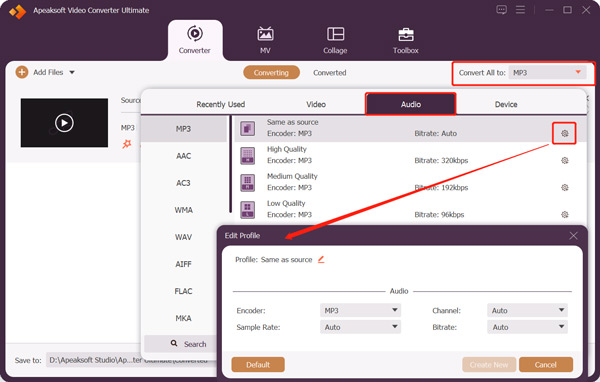600x382 pixels.
Task: Open the Convert All to MP3 dropdown
Action: tap(547, 72)
